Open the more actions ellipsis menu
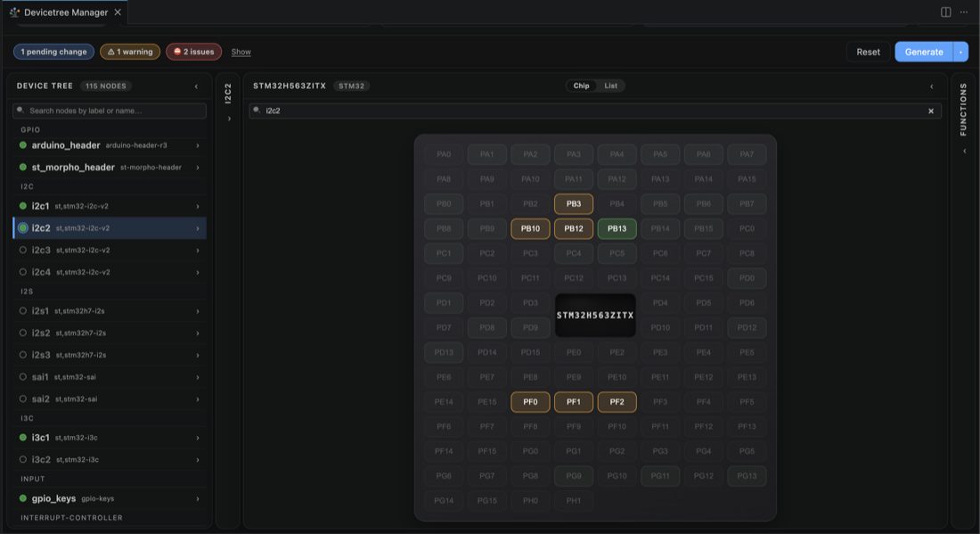Viewport: 980px width, 534px height. click(964, 12)
